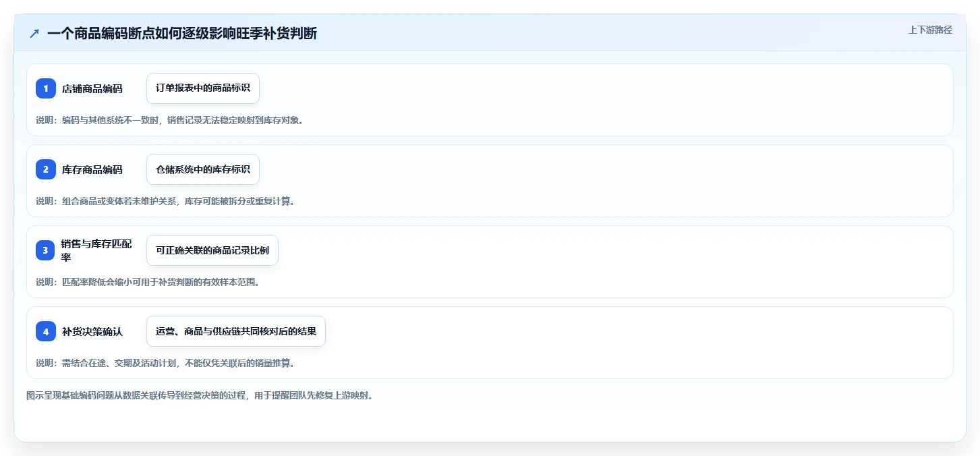Click the 补货决策确认 label
Viewport: 980px width, 456px height.
92,331
